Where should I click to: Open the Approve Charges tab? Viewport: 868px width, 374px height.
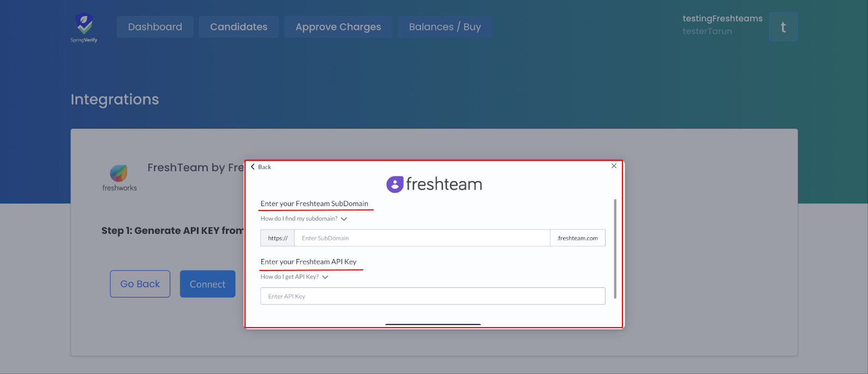[338, 27]
